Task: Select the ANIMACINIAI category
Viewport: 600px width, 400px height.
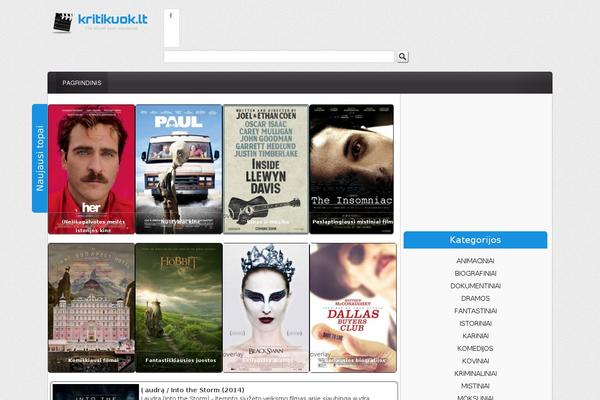Action: point(475,261)
